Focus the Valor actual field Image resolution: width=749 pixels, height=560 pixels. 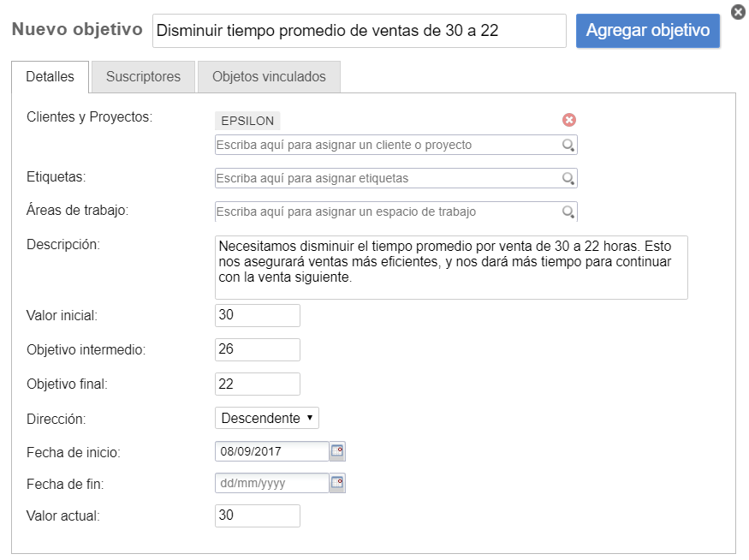coord(258,515)
